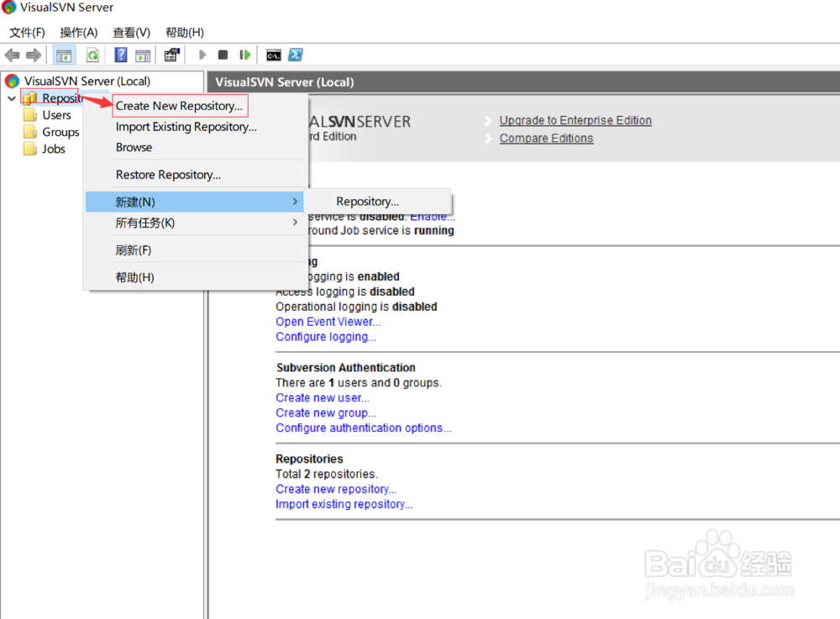Select VisualSVN Server (Local) tree root
This screenshot has width=840, height=619.
pyautogui.click(x=87, y=81)
